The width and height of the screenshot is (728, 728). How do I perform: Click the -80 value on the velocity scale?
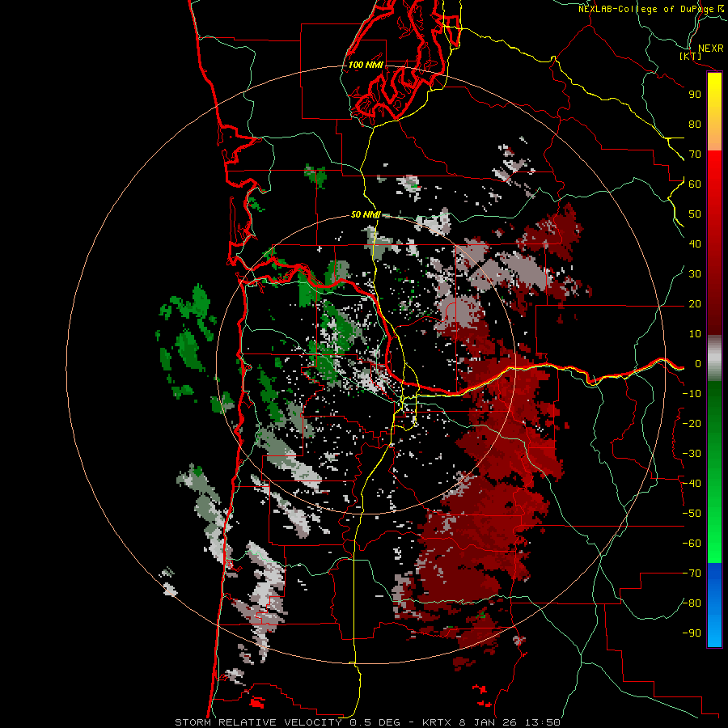point(692,603)
